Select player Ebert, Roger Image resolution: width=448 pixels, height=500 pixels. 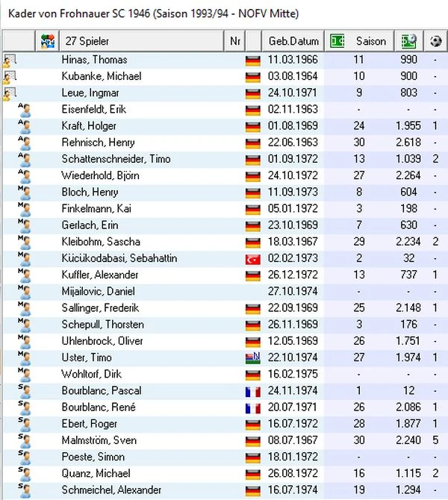90,424
